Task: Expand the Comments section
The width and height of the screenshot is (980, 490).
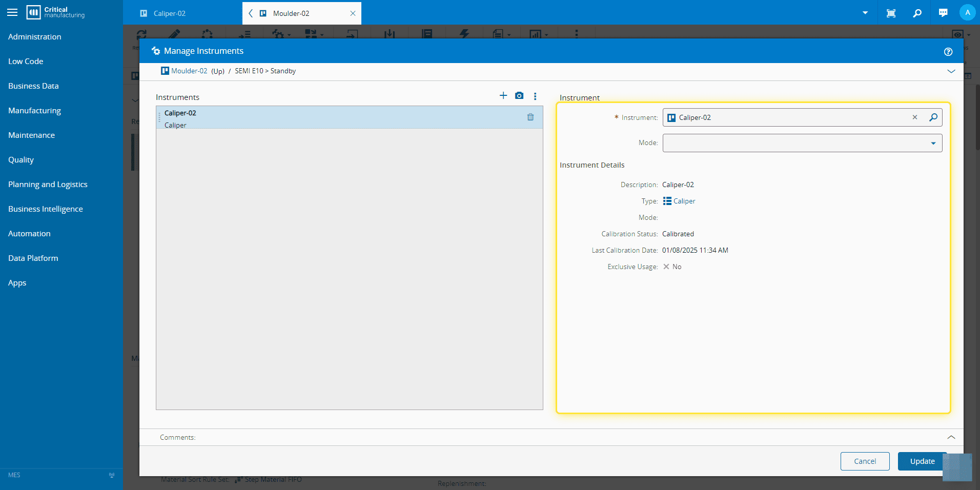Action: 951,437
